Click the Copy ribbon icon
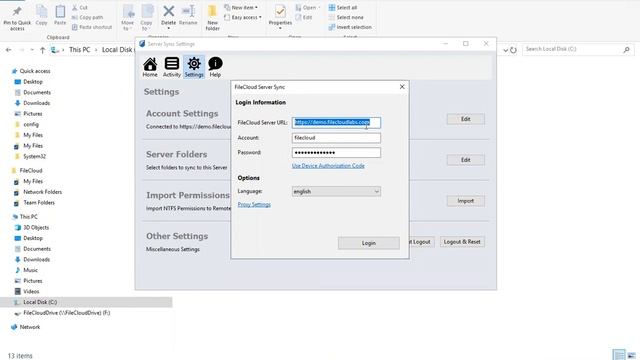The height and width of the screenshot is (360, 640). point(41,16)
